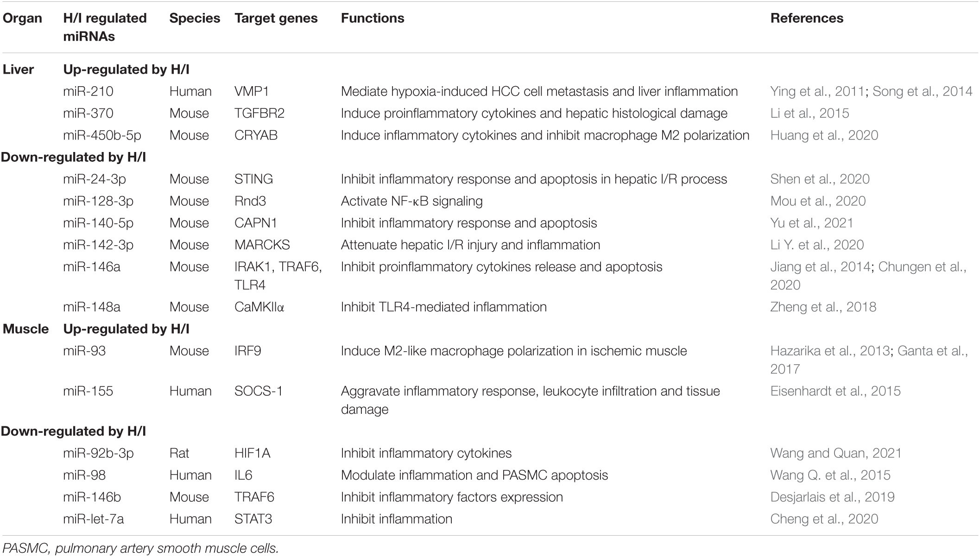
Task: Follow the Yu et al., 2021 link
Action: [812, 223]
